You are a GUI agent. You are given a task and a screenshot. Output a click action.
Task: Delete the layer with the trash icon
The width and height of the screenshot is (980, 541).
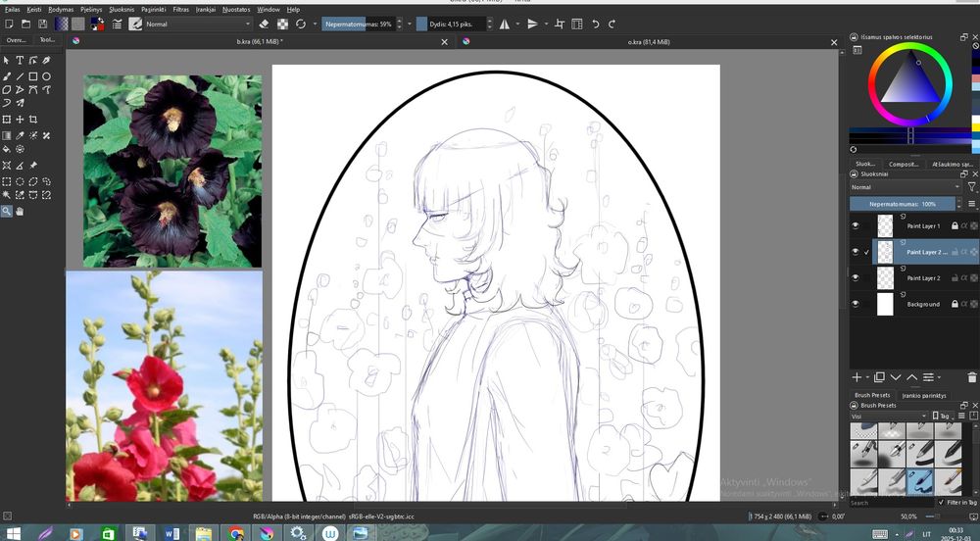[x=971, y=377]
